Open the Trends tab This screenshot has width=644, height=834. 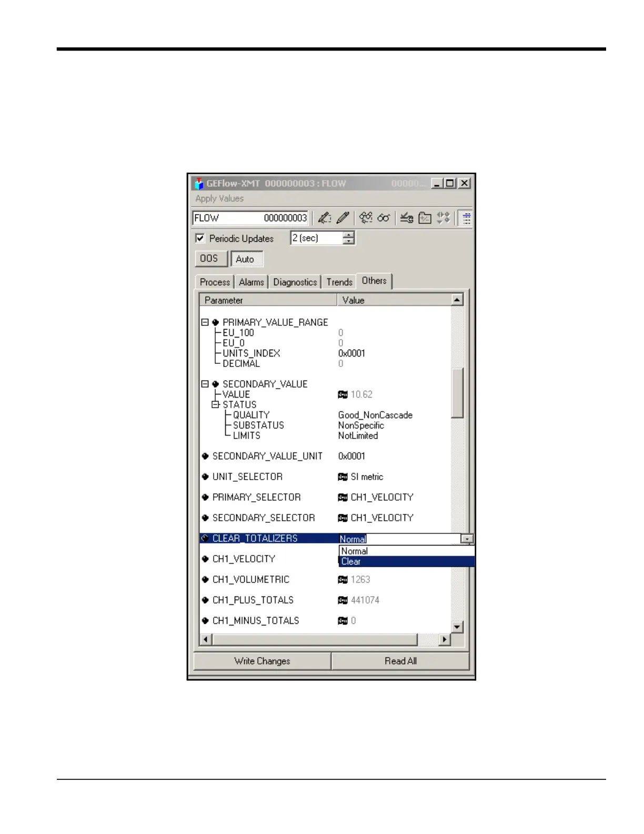(339, 282)
